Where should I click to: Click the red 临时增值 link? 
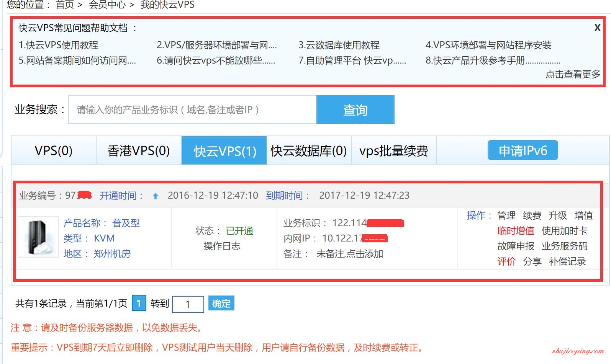coord(516,231)
